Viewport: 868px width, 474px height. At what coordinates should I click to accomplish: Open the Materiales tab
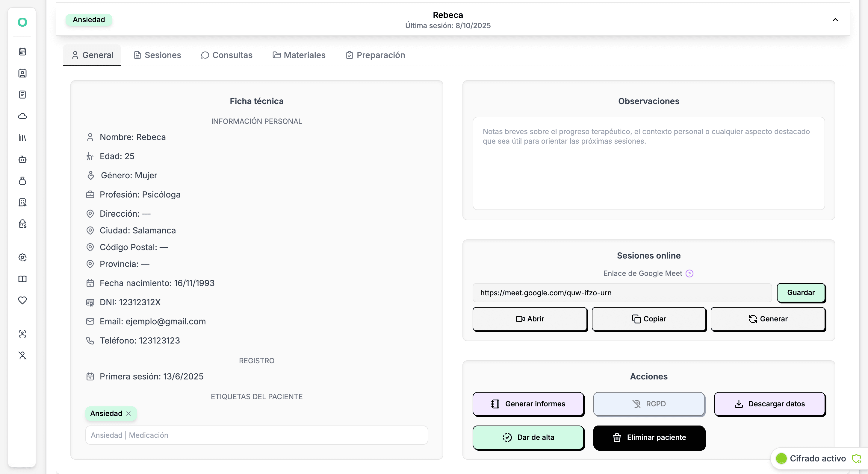(299, 55)
